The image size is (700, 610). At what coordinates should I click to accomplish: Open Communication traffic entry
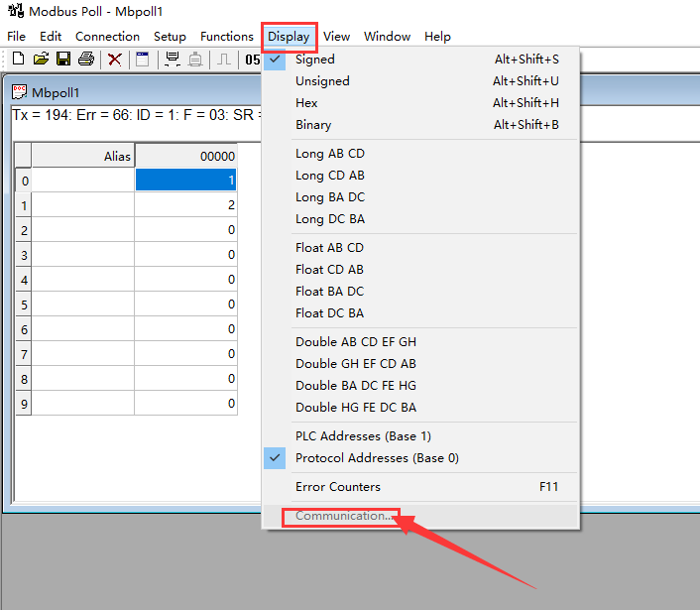343,516
